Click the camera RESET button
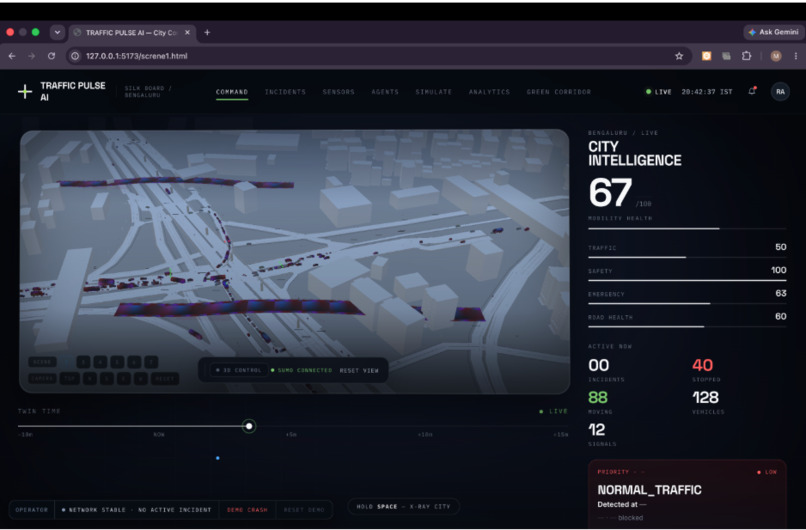Image resolution: width=806 pixels, height=530 pixels. 165,379
